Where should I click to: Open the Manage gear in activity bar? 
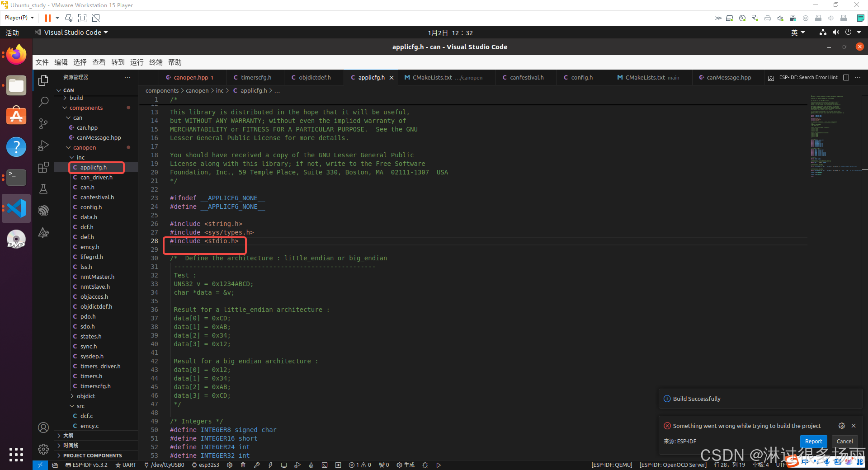point(43,449)
